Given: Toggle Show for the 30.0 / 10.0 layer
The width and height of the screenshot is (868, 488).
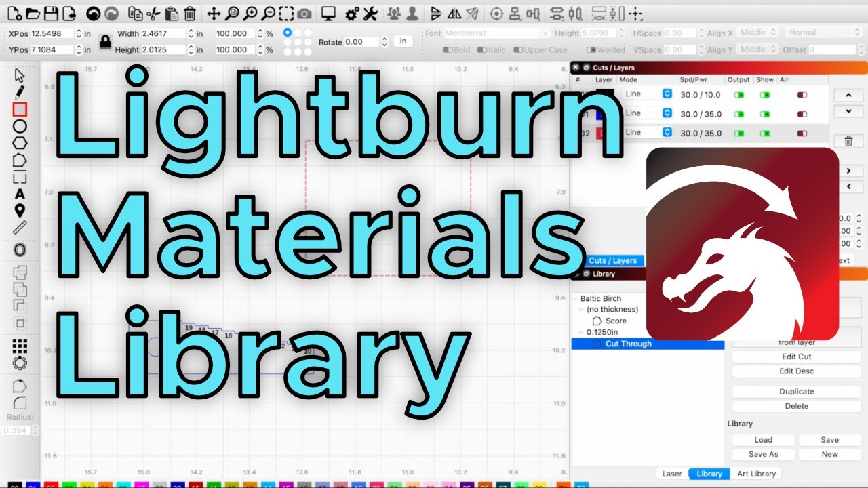Looking at the screenshot, I should click(x=765, y=95).
